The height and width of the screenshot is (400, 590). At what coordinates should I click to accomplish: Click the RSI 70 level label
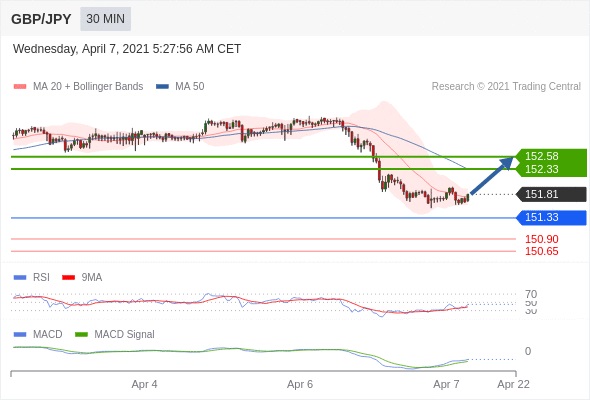tap(531, 294)
